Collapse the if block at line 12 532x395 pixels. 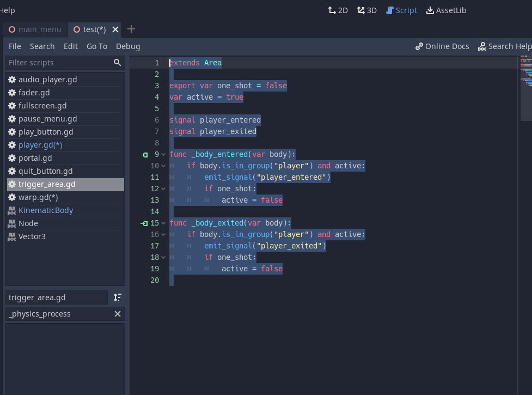[x=163, y=189]
